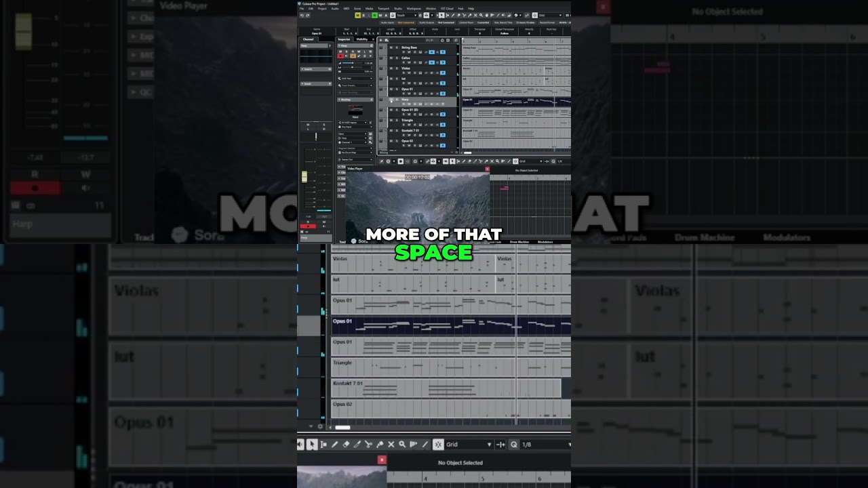The width and height of the screenshot is (868, 488).
Task: Close the small Video Player window
Action: [x=487, y=169]
